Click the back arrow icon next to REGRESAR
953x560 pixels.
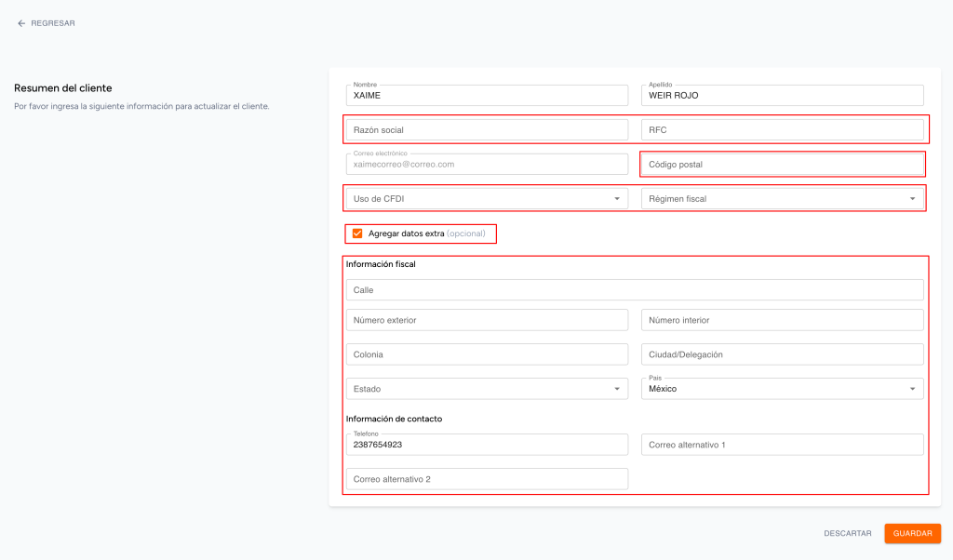pos(21,23)
